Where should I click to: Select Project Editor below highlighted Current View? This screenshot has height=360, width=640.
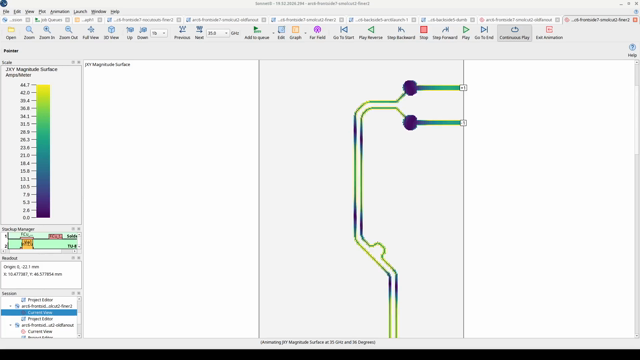point(40,319)
